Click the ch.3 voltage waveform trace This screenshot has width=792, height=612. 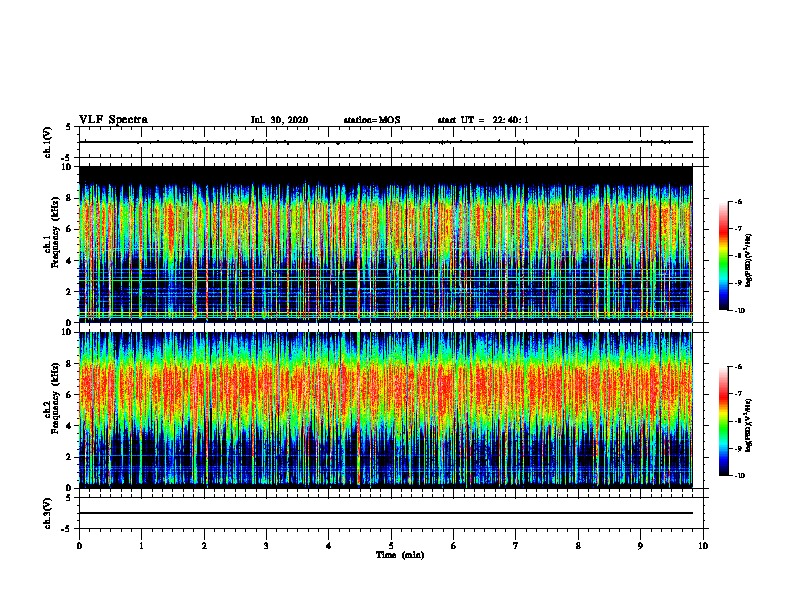[x=386, y=513]
